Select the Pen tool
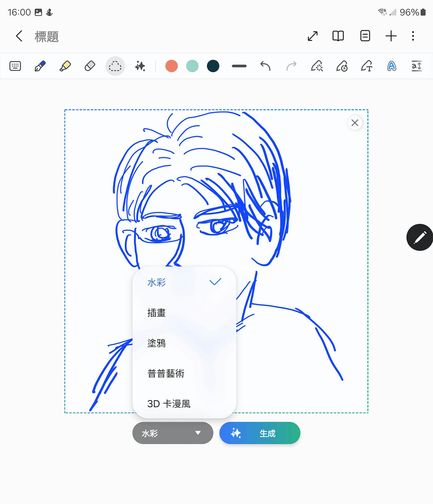Screen dimensions: 433x504 pos(40,66)
